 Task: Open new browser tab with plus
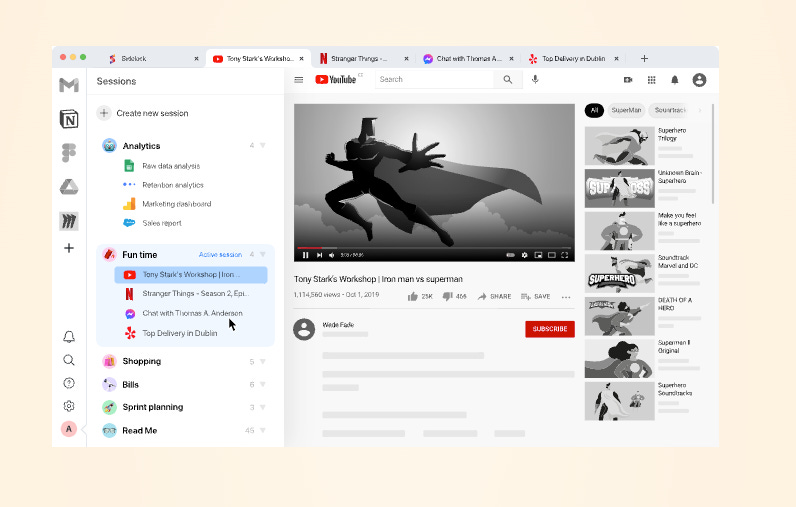pyautogui.click(x=644, y=58)
